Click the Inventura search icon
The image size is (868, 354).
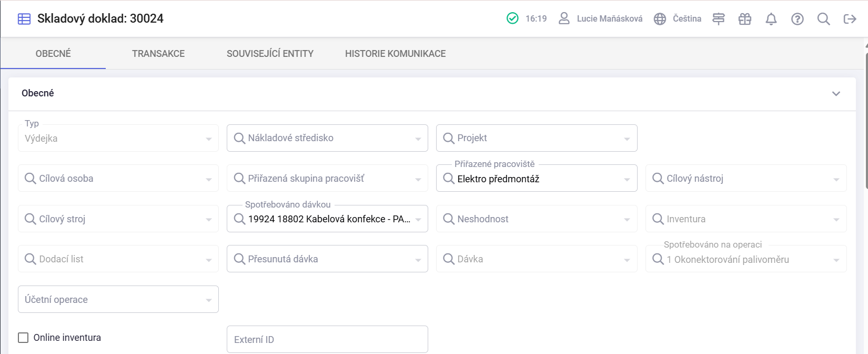tap(658, 219)
